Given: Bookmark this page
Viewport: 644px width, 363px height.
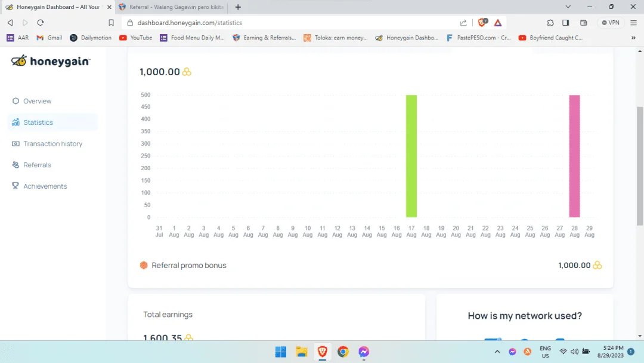Looking at the screenshot, I should pos(111,23).
